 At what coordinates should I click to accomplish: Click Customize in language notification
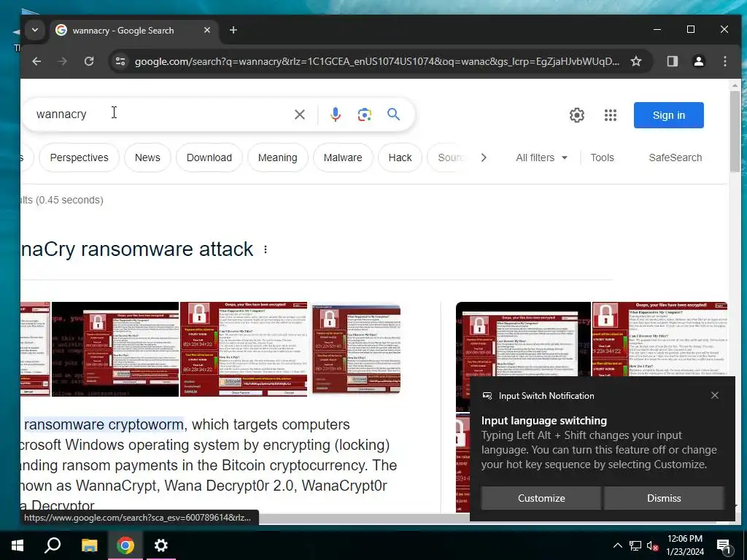tap(541, 498)
